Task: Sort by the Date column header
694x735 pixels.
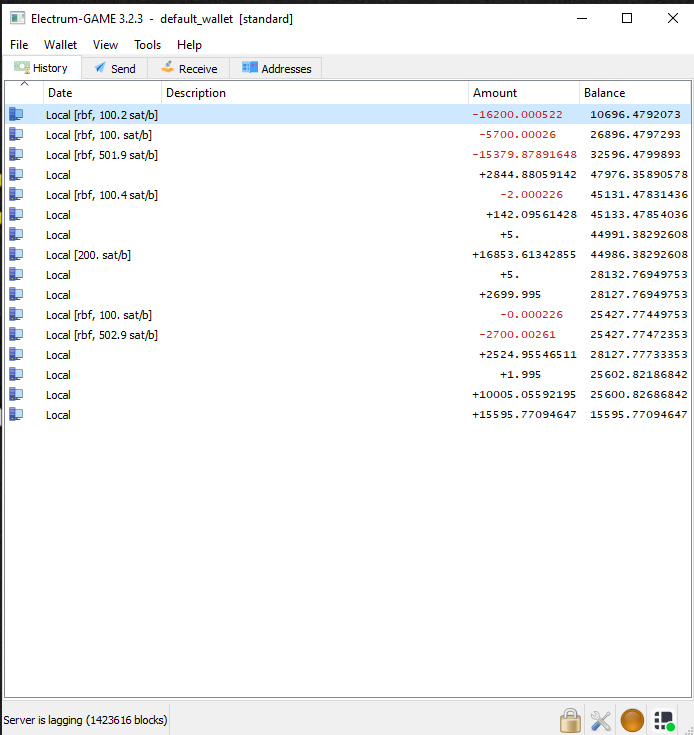Action: tap(103, 93)
